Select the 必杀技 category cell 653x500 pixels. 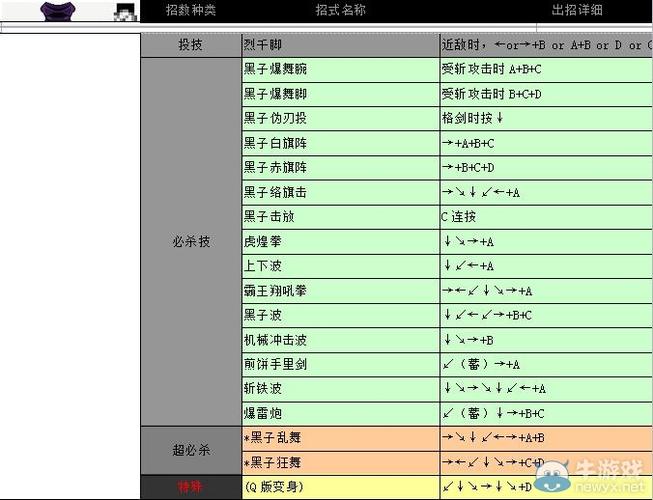coord(190,242)
